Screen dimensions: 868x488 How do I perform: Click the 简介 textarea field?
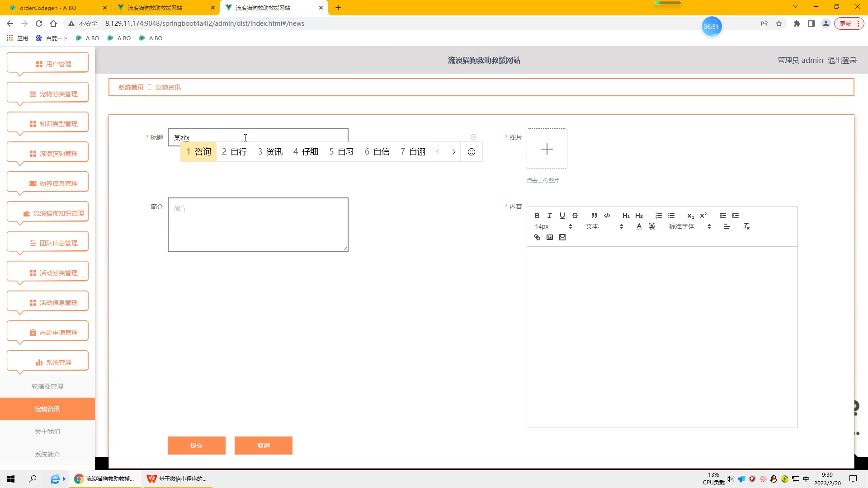[x=258, y=225]
